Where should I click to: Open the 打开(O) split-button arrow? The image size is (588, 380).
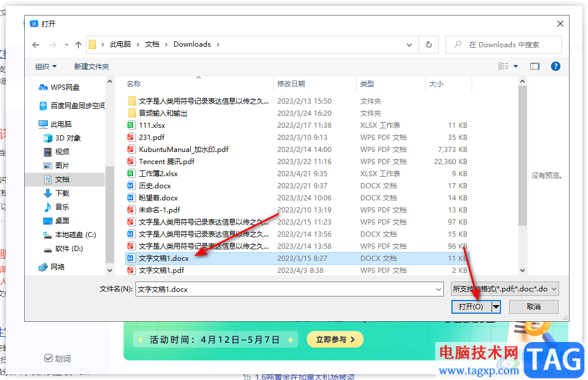pyautogui.click(x=496, y=307)
